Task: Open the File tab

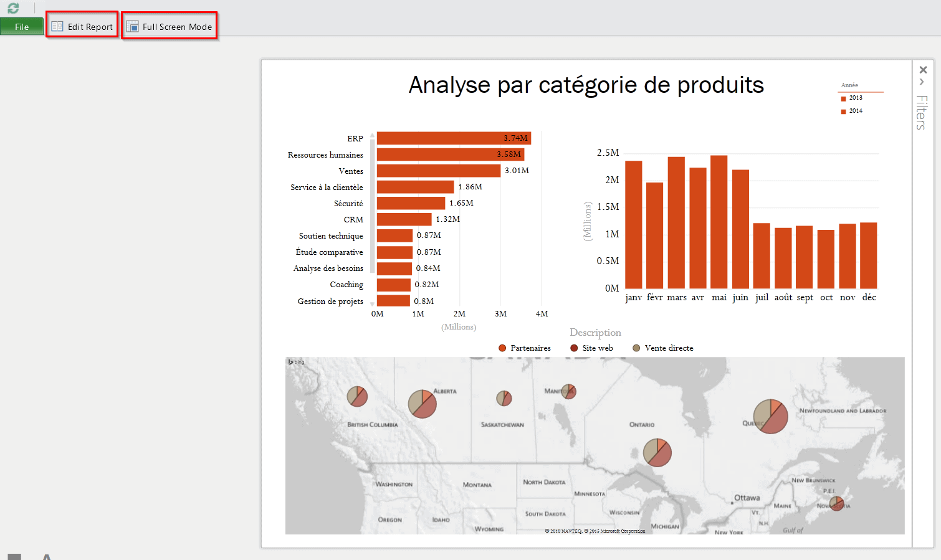Action: 22,27
